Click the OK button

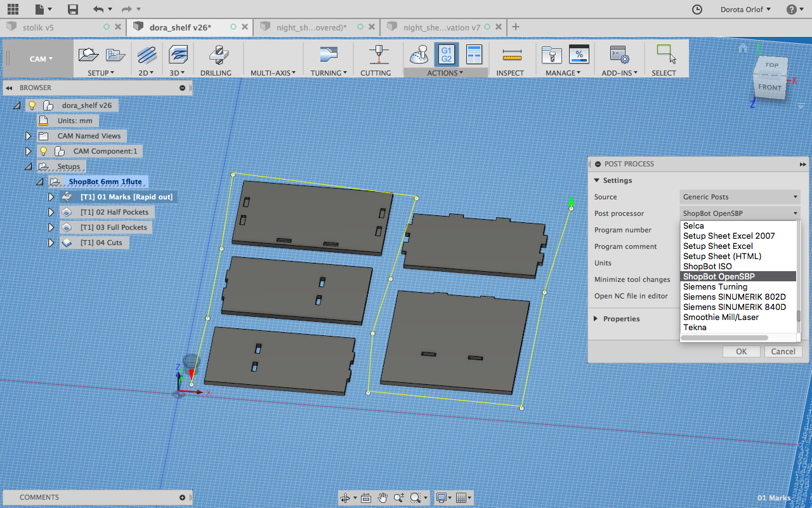[741, 351]
